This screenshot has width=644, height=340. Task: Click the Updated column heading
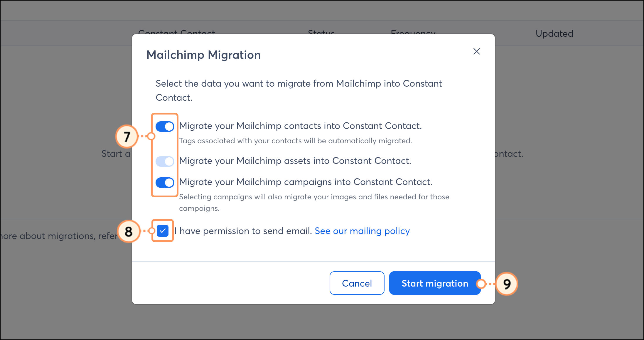(x=554, y=33)
